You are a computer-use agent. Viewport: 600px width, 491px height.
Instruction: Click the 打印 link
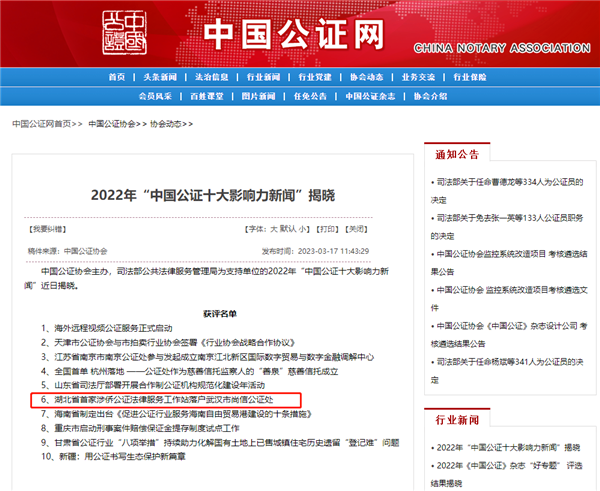tap(327, 229)
